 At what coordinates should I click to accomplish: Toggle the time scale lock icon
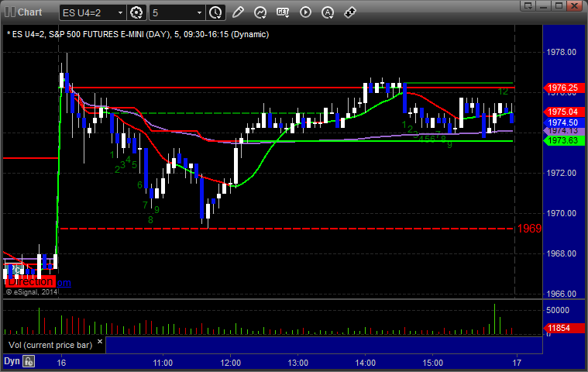pyautogui.click(x=29, y=361)
